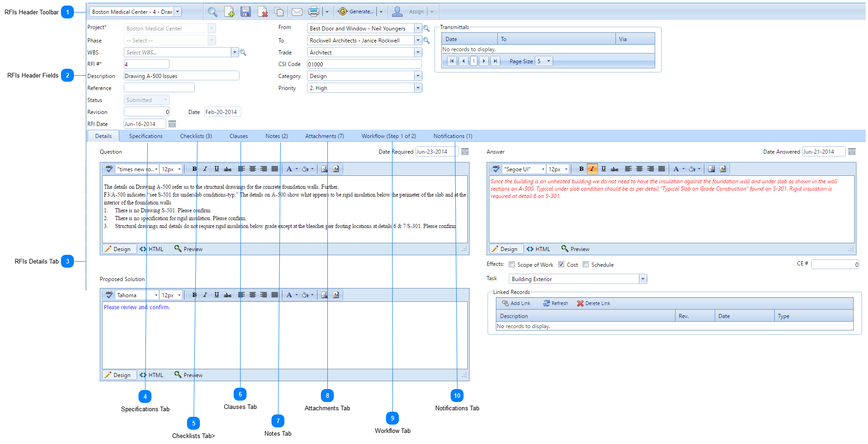Open the Boston Medical Center record selector dropdown

coord(178,12)
